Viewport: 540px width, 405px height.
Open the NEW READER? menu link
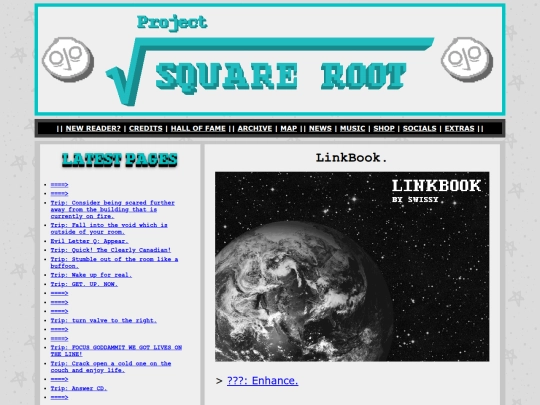pyautogui.click(x=93, y=128)
